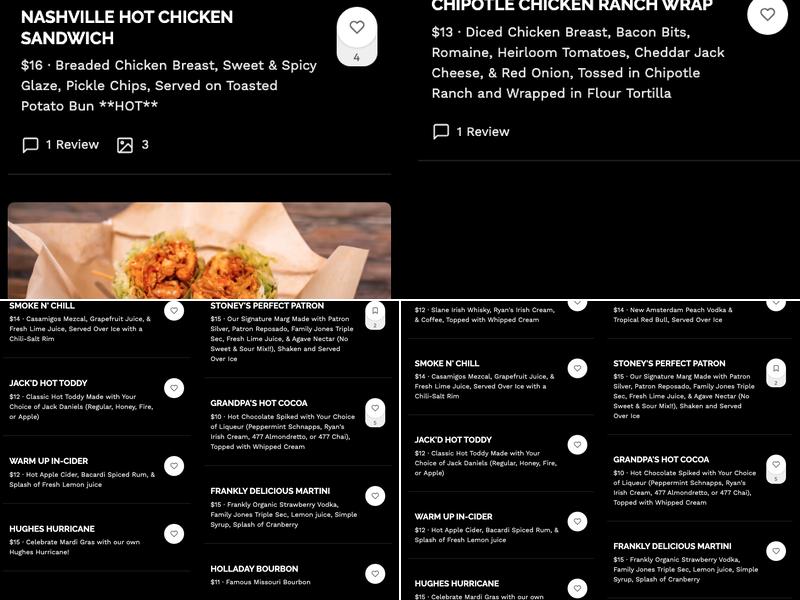Image resolution: width=800 pixels, height=600 pixels.
Task: Like Jack'd Hot Toddy in right panel
Action: [x=578, y=445]
